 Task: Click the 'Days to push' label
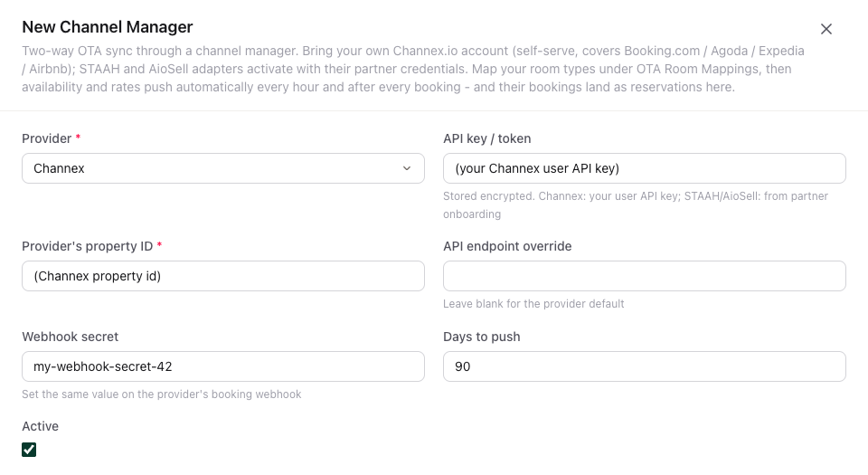click(482, 337)
